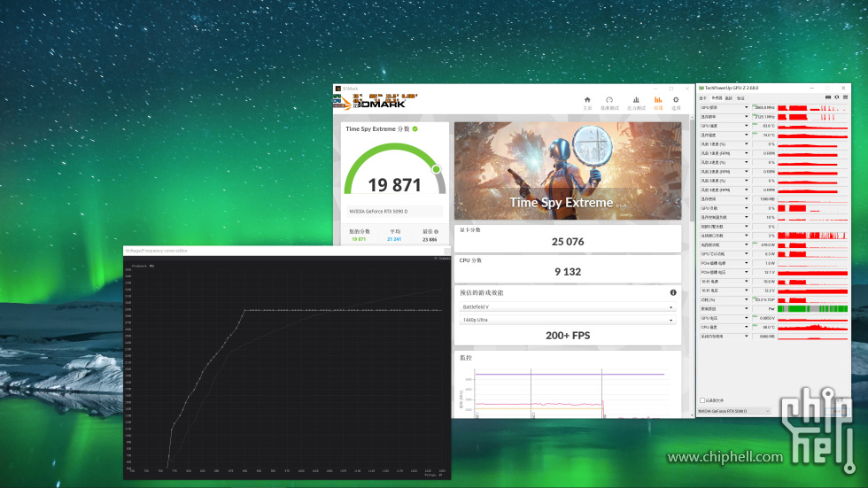The height and width of the screenshot is (488, 868).
Task: Click the 2805.0 MHz GPU clock value
Action: (x=765, y=107)
